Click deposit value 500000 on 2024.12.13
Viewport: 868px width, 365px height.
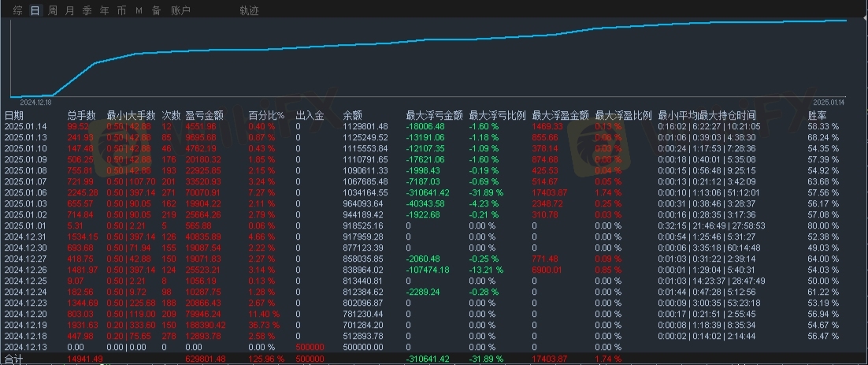310,347
